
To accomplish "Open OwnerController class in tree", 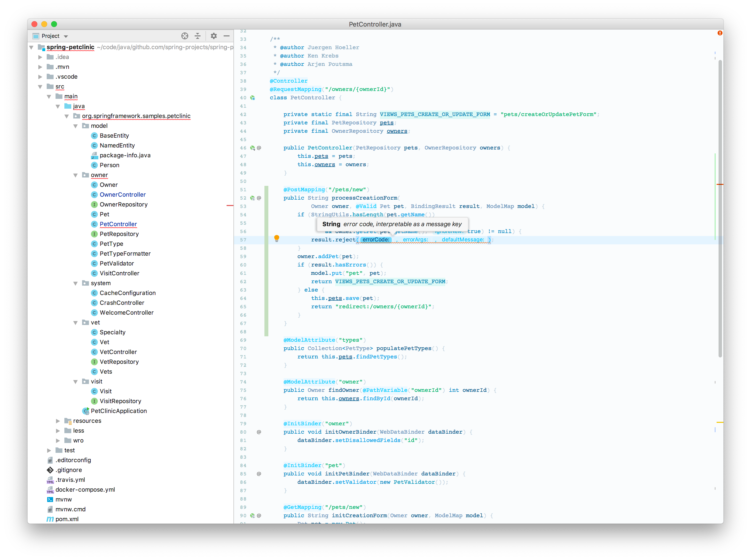I will click(x=122, y=195).
